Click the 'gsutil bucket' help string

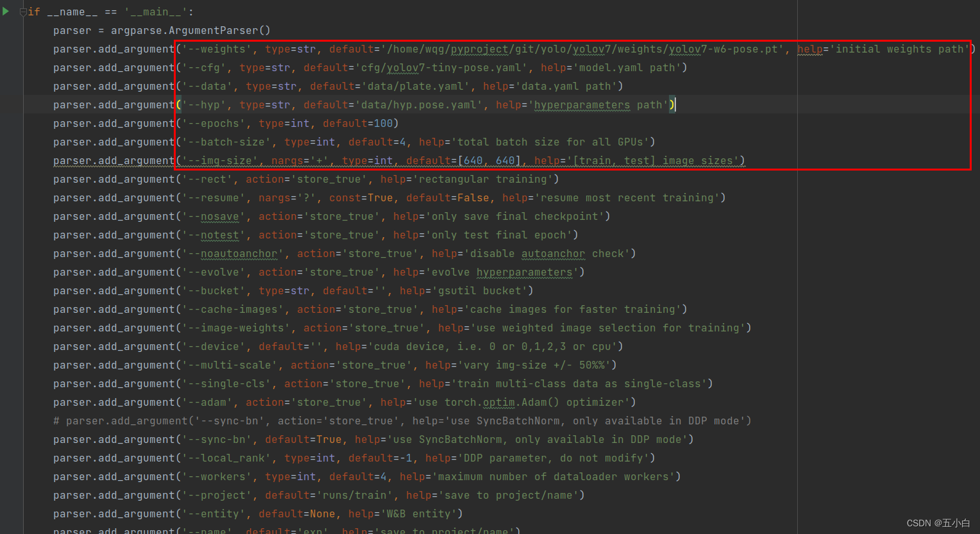[x=480, y=291]
